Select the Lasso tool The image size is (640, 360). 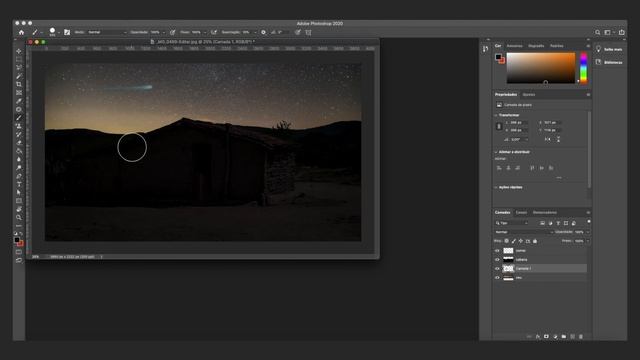point(19,68)
